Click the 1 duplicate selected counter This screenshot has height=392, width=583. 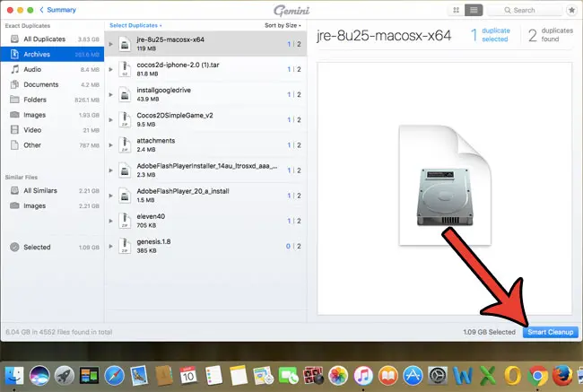tap(491, 35)
